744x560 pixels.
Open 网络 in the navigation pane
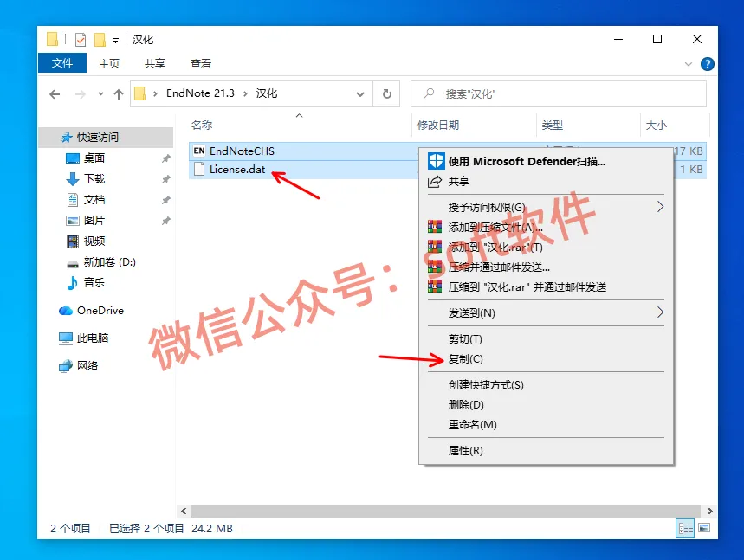[x=87, y=365]
